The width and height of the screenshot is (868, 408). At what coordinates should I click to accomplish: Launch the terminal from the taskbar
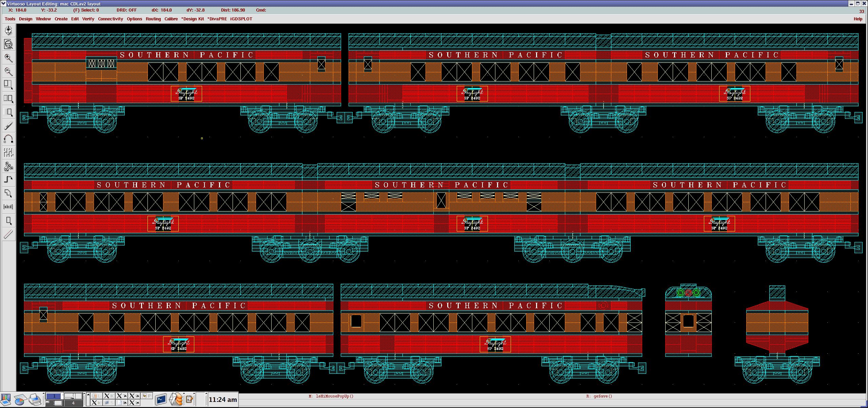tap(161, 400)
